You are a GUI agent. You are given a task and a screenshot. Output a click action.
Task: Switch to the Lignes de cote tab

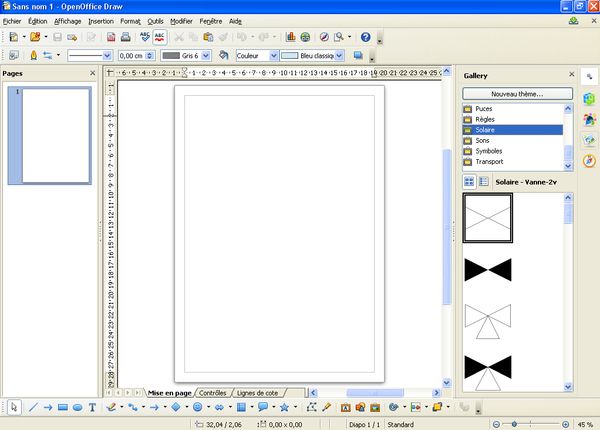click(x=258, y=393)
